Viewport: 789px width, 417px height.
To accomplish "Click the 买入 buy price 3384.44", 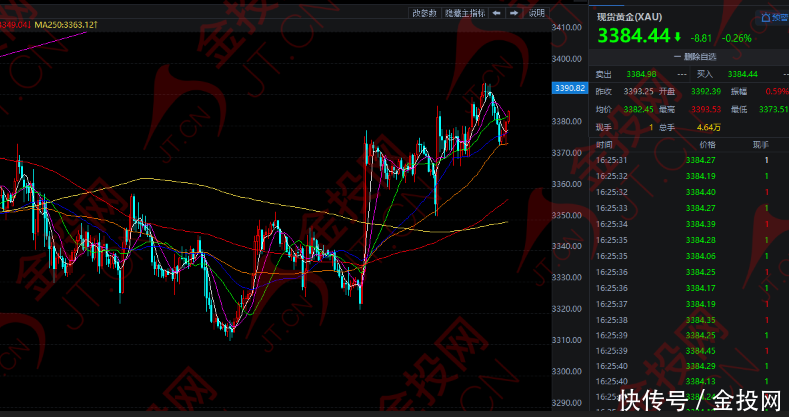I will click(x=742, y=74).
